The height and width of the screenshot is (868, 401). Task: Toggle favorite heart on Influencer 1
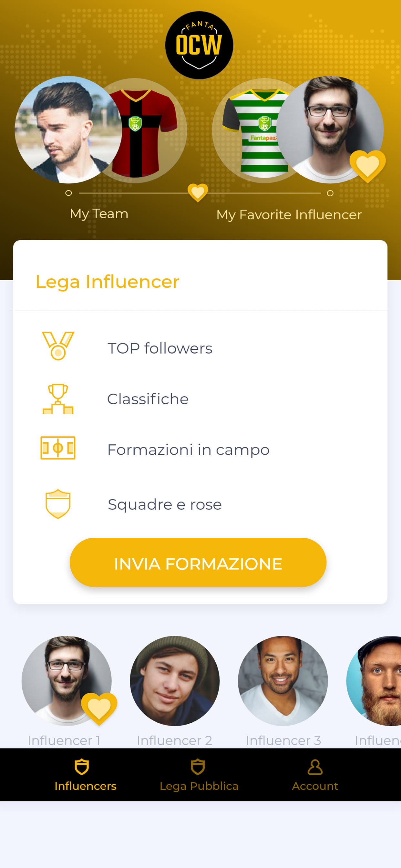coord(99,708)
